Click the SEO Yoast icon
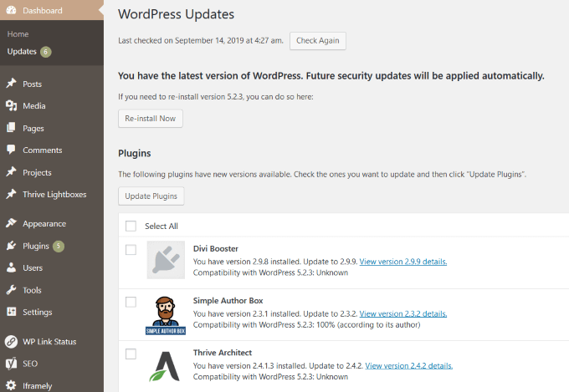This screenshot has height=392, width=569. [x=11, y=364]
